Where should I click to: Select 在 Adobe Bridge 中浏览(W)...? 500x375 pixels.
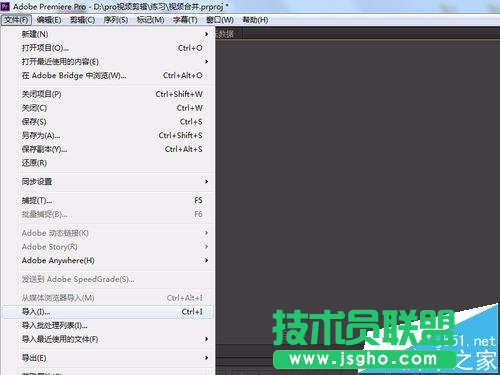[107, 76]
